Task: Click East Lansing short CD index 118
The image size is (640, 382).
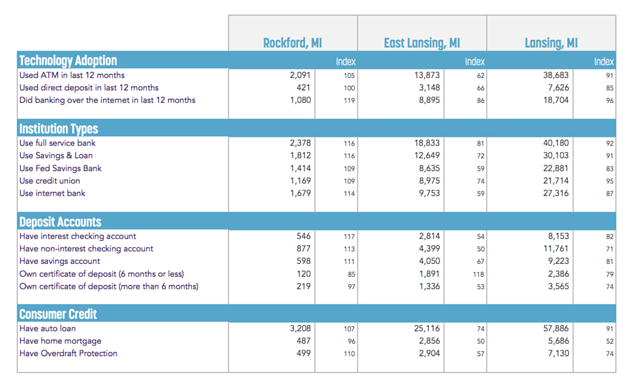Action: point(479,274)
